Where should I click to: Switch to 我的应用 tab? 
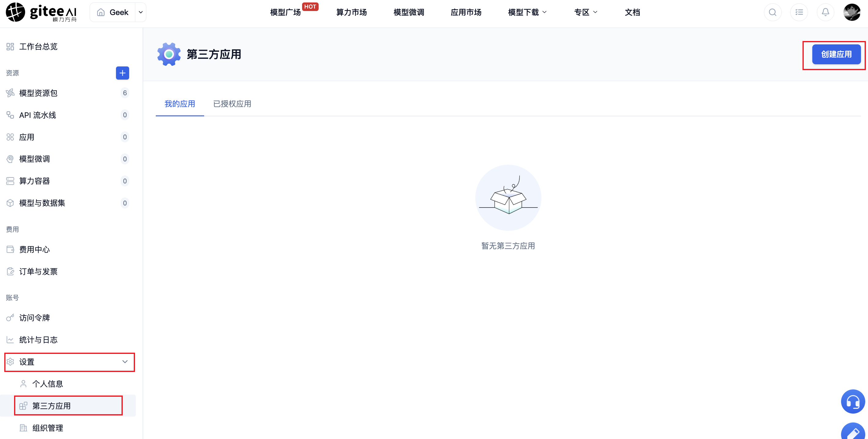click(x=180, y=104)
